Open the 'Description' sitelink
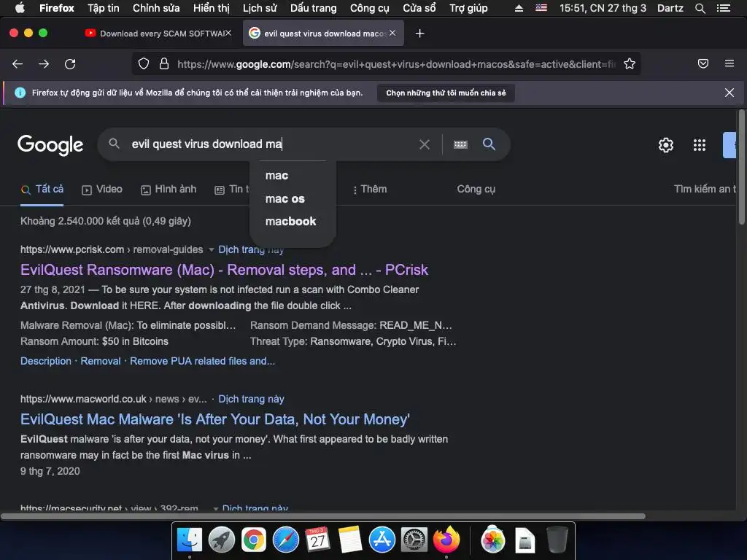747x560 pixels. pyautogui.click(x=46, y=361)
